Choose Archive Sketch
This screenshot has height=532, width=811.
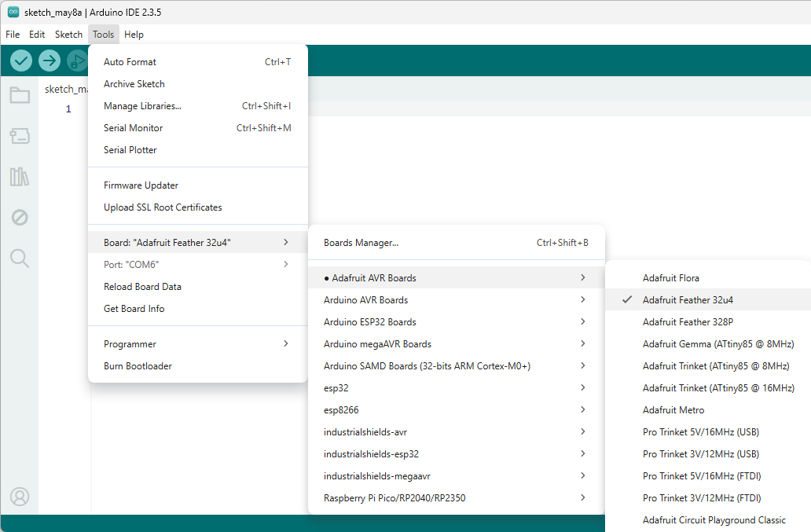coord(198,84)
